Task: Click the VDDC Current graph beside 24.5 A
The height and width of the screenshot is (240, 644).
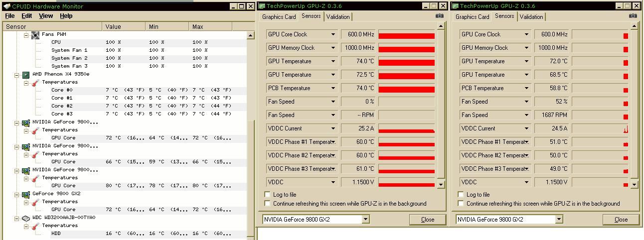Action: coord(600,128)
